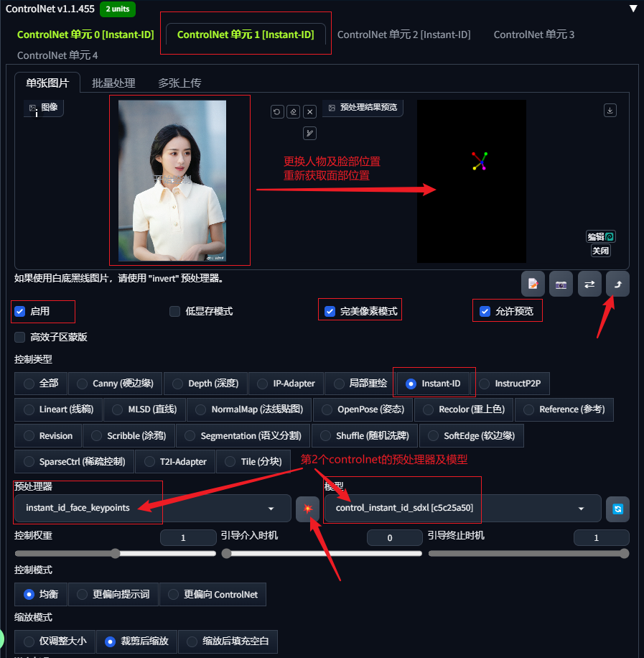
Task: Select OpenPose (姿态) control type
Action: point(363,409)
